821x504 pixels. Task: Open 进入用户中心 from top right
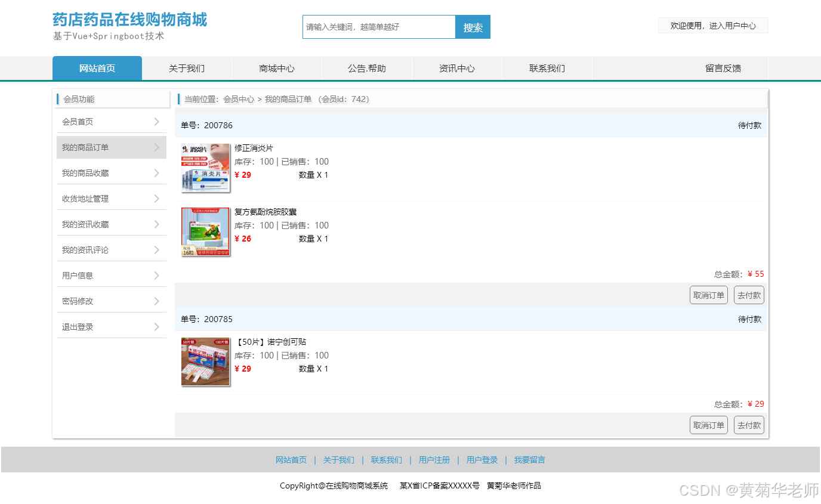(x=713, y=25)
